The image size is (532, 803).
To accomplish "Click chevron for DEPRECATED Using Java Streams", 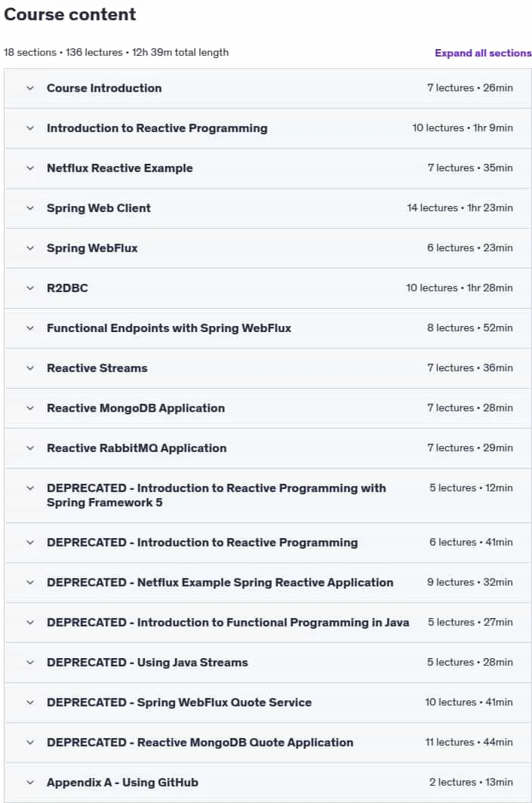I will pos(30,662).
